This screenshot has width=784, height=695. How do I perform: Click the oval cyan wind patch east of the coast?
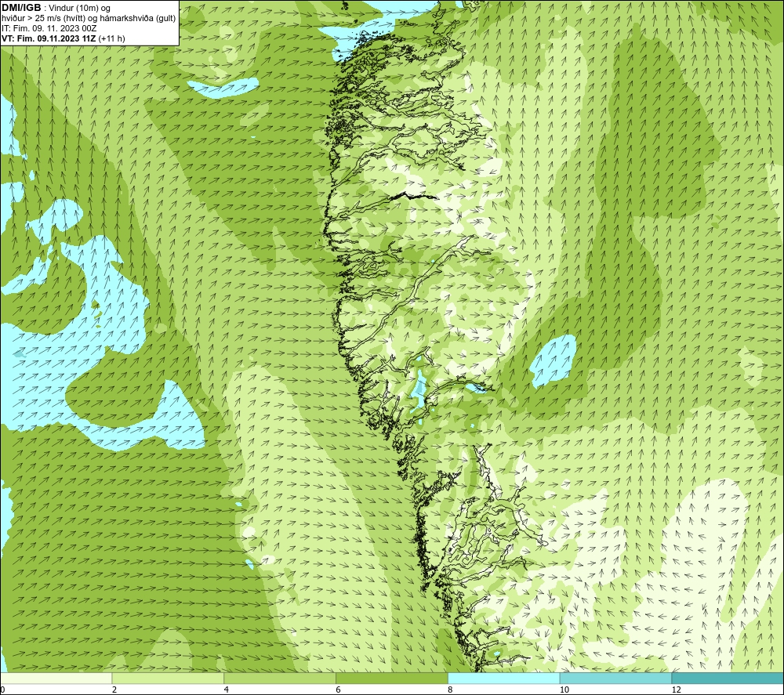pos(553,360)
